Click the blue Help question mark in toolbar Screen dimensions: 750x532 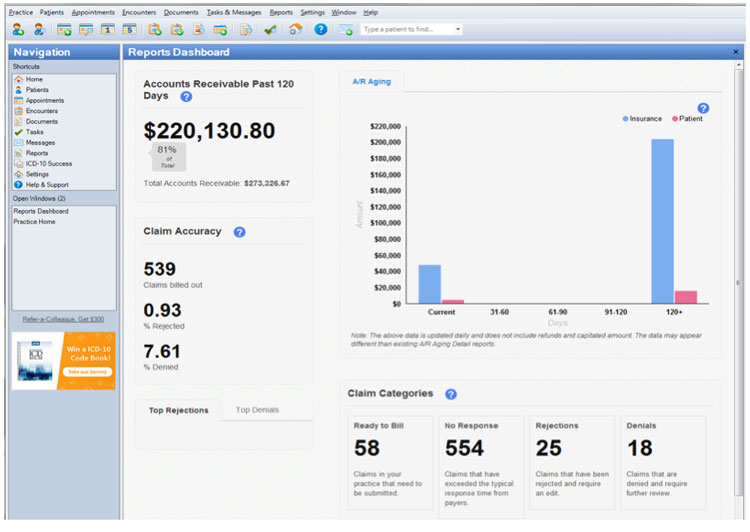click(320, 29)
